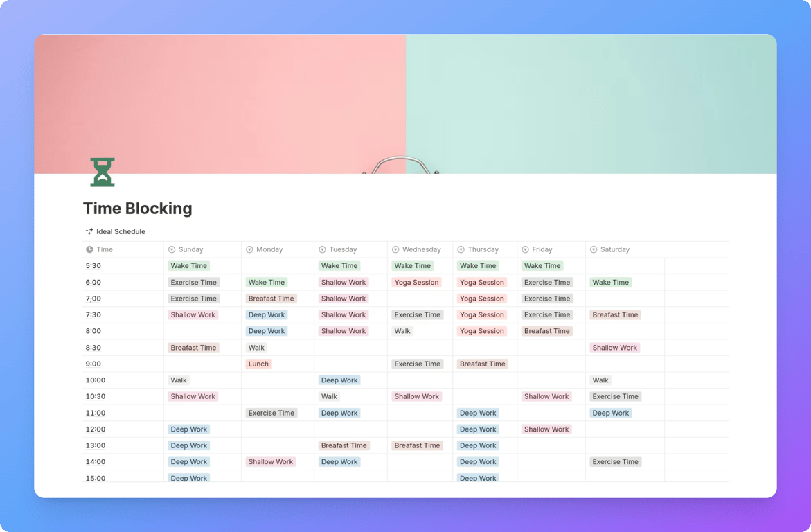Image resolution: width=811 pixels, height=532 pixels.
Task: Click Saturday's Walk tag at 10:00
Action: point(600,380)
